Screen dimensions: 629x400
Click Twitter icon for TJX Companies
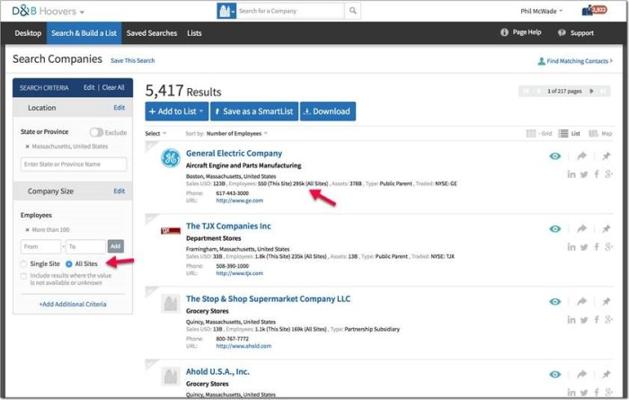point(586,247)
